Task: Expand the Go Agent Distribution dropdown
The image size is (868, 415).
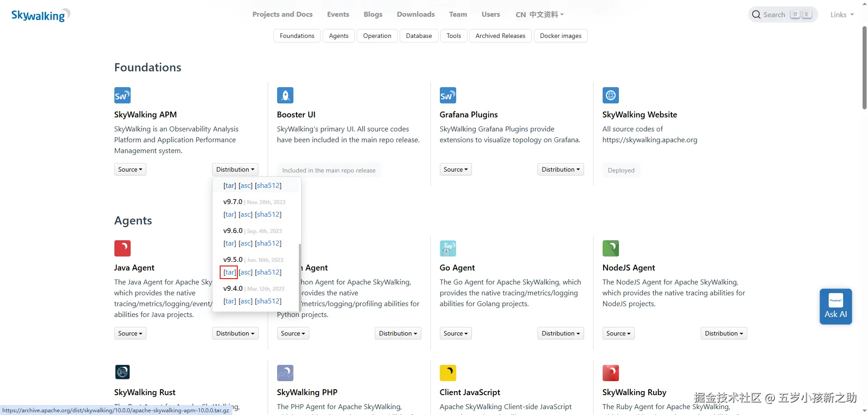Action: click(x=561, y=333)
